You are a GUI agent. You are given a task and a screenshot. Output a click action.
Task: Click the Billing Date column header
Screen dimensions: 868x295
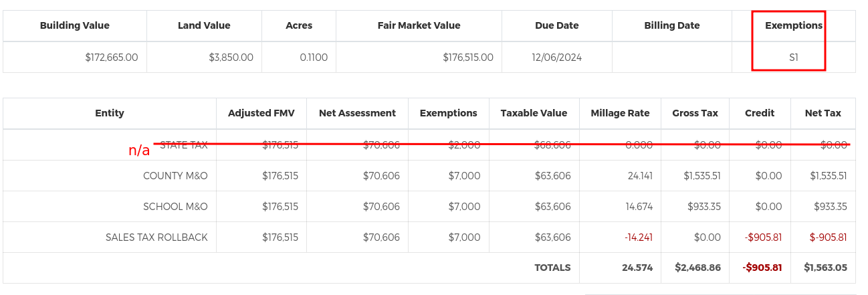tap(672, 25)
